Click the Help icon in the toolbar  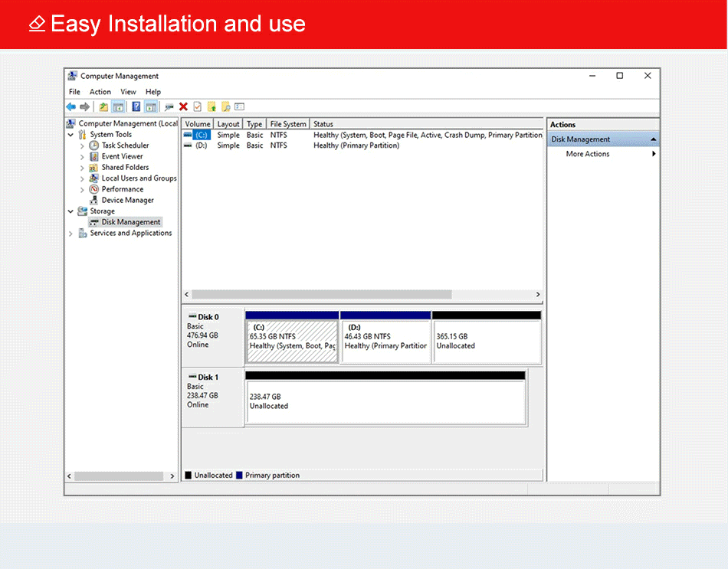pos(136,107)
